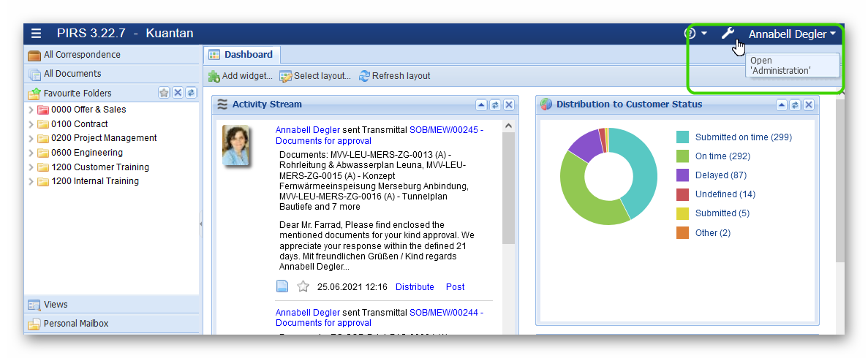Open the Annabell Degler user dropdown

pos(791,34)
